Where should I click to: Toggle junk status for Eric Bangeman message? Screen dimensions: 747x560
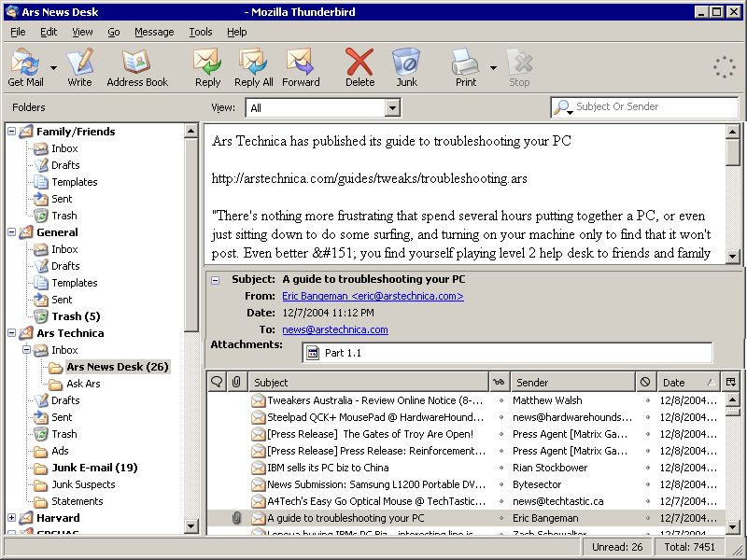click(648, 518)
